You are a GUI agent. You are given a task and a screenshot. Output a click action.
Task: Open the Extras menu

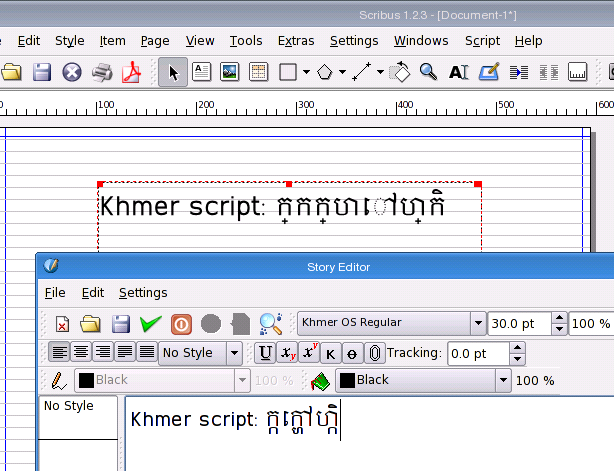[296, 41]
